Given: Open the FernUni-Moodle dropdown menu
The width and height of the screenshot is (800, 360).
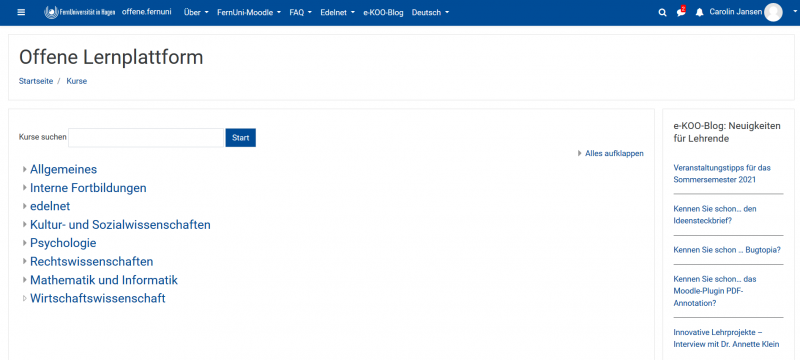Looking at the screenshot, I should [249, 12].
